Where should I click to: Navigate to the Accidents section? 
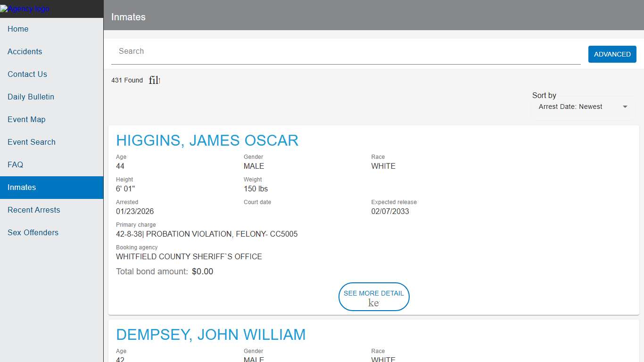25,51
